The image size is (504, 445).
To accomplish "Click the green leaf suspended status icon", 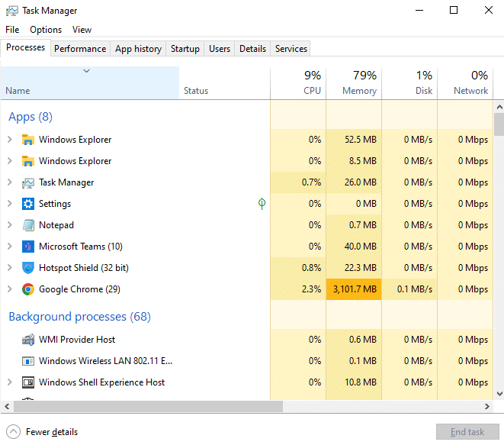I will pyautogui.click(x=262, y=203).
